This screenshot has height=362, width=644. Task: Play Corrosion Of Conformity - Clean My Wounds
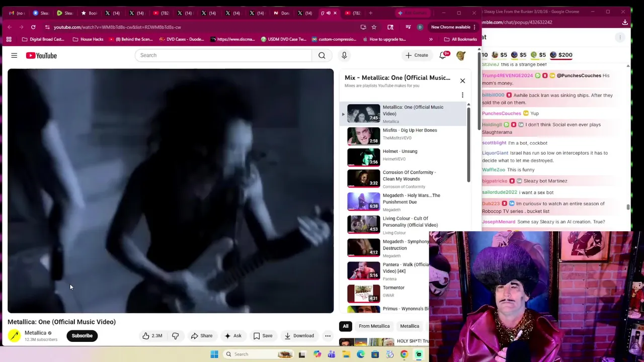tap(403, 179)
